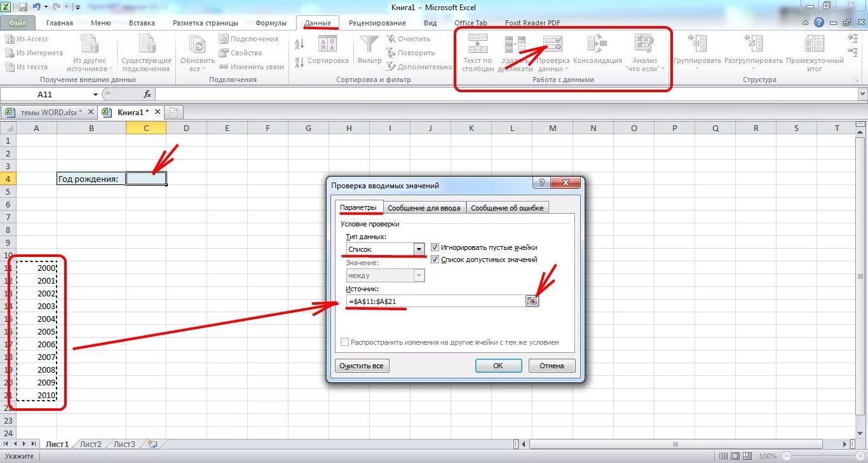Click Очистить все button

[362, 366]
